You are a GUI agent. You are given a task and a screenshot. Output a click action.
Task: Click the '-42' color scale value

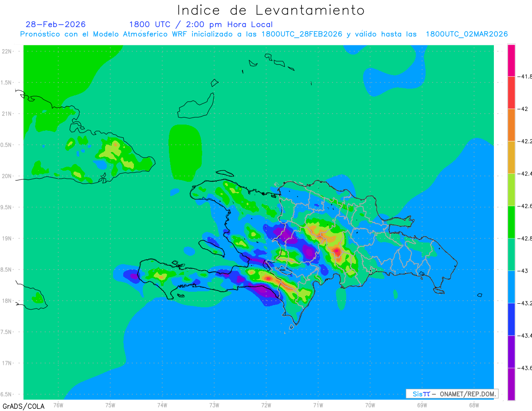coord(523,109)
